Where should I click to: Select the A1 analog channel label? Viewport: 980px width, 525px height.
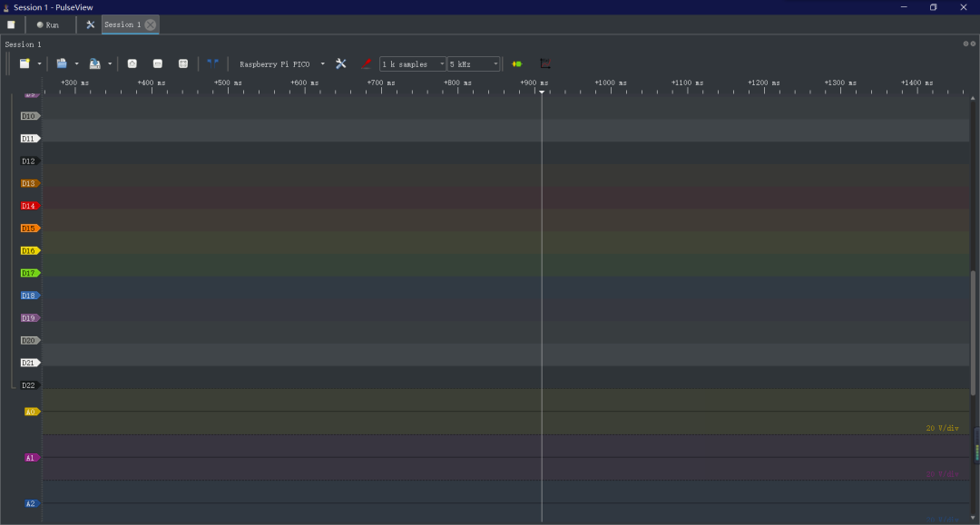tap(31, 458)
